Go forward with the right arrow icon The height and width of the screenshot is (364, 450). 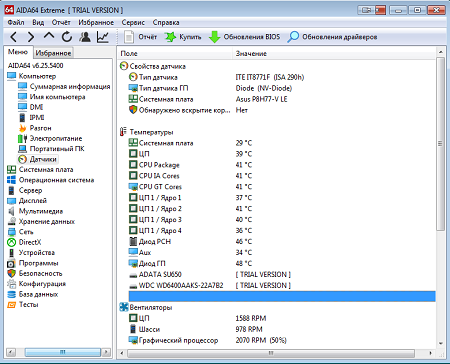click(31, 37)
